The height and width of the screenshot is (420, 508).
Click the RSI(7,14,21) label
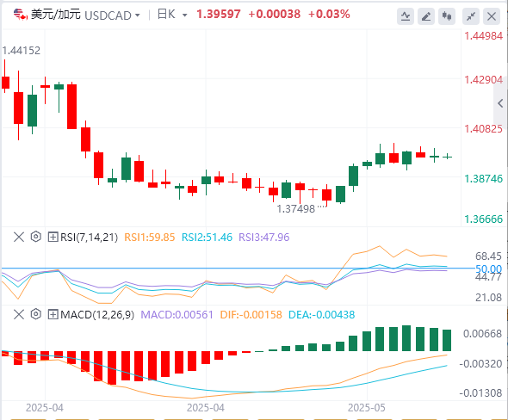tap(89, 238)
